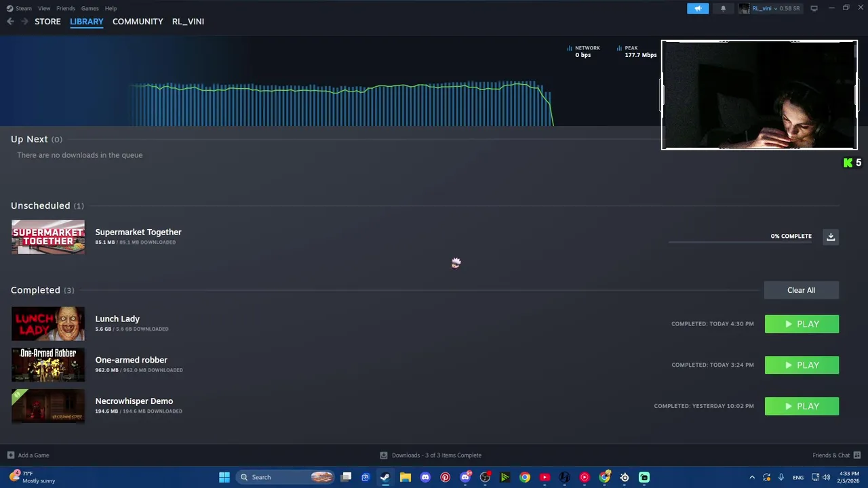The width and height of the screenshot is (868, 488).
Task: Select the Necrowhisper Demo title text
Action: (x=134, y=401)
